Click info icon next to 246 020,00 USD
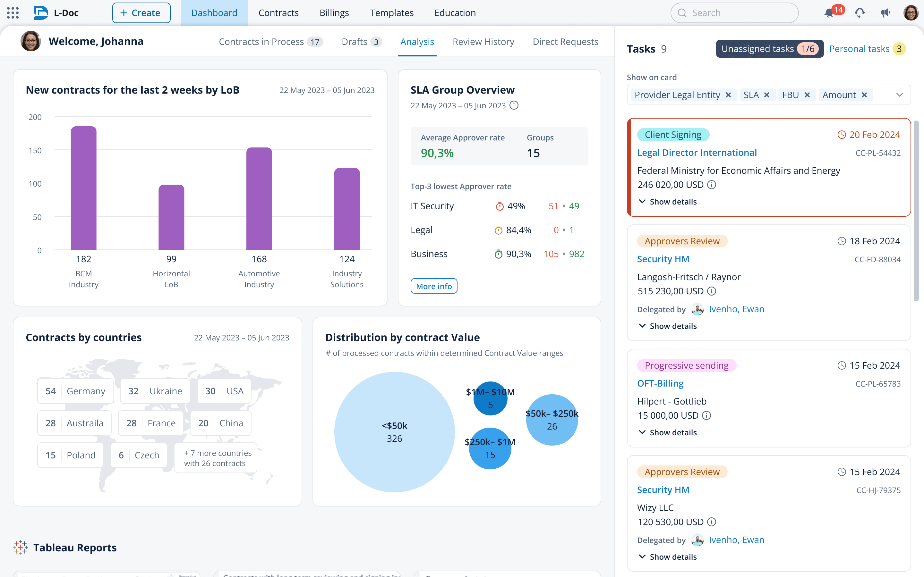 [711, 185]
